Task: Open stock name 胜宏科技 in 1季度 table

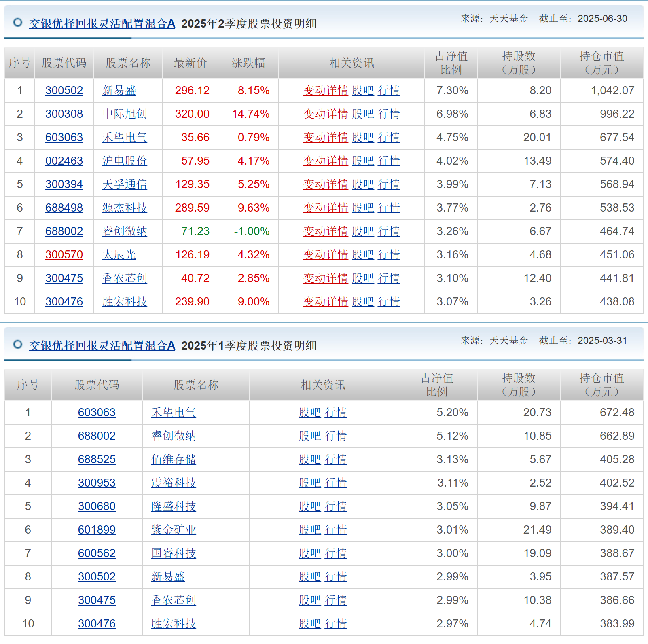Action: click(x=174, y=624)
